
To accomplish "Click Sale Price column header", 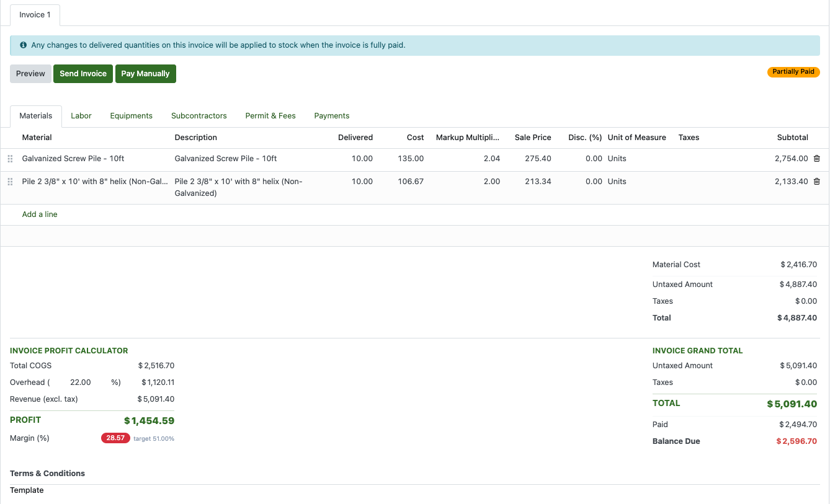I will [x=533, y=138].
